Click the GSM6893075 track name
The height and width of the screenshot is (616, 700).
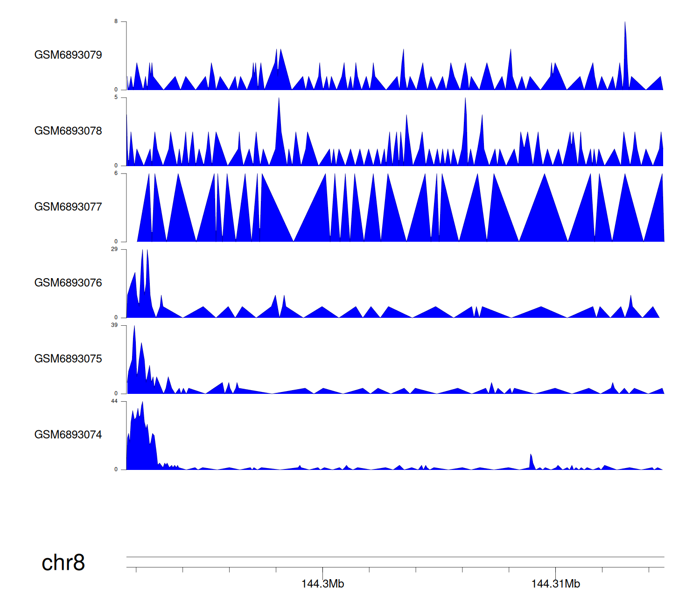pyautogui.click(x=68, y=359)
